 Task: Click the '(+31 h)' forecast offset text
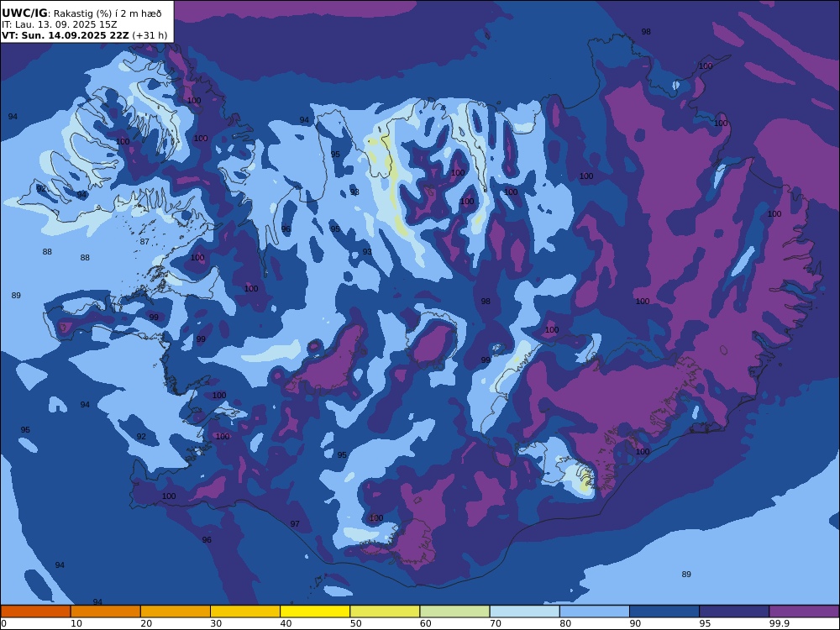point(150,35)
